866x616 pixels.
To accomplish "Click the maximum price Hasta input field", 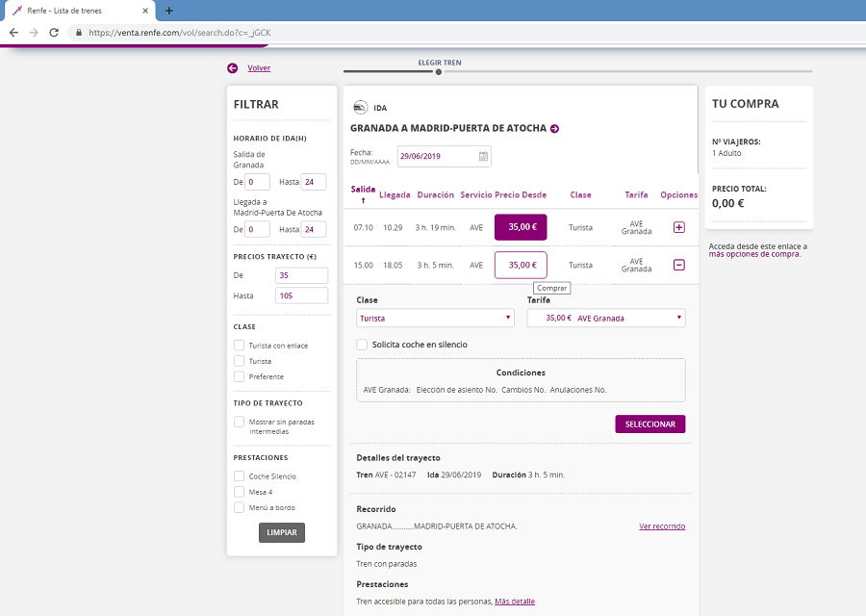I will point(301,295).
